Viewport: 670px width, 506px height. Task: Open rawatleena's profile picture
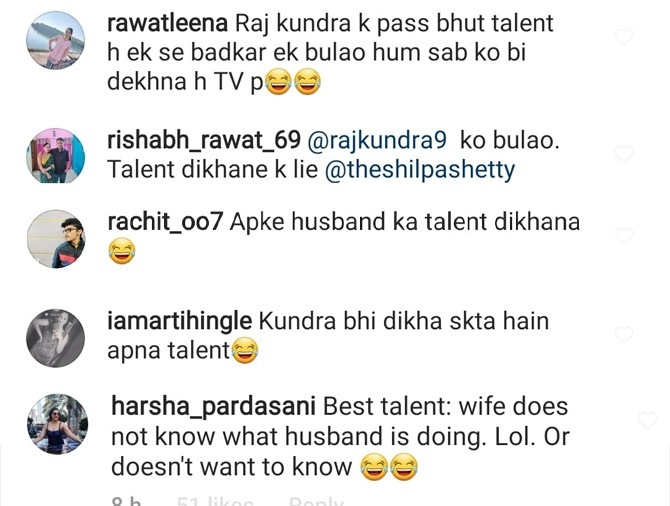tap(56, 40)
